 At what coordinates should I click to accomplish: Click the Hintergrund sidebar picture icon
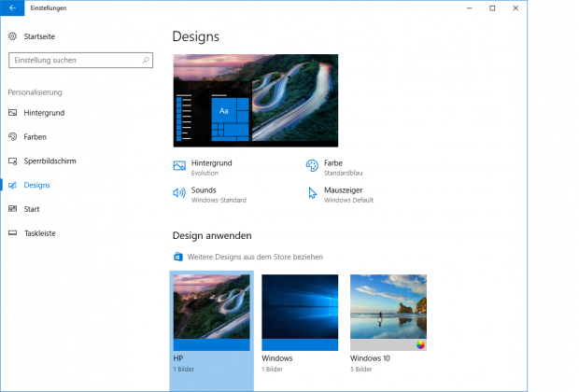(12, 113)
